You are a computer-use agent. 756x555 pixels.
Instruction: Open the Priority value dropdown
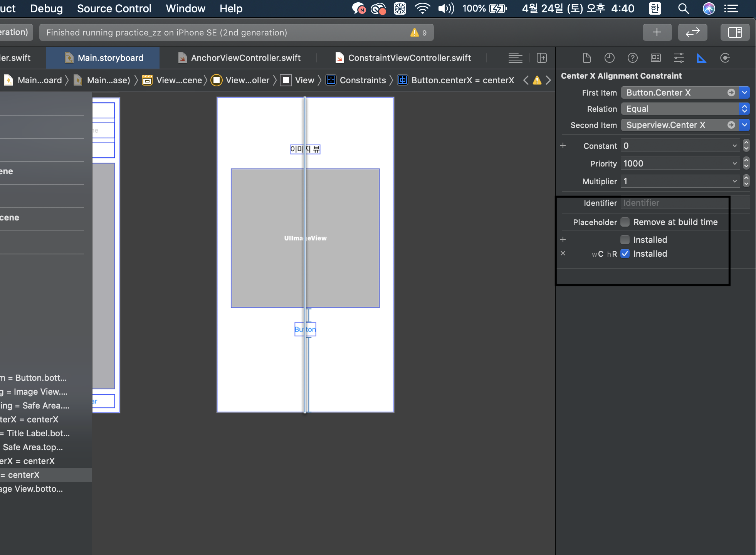tap(734, 164)
